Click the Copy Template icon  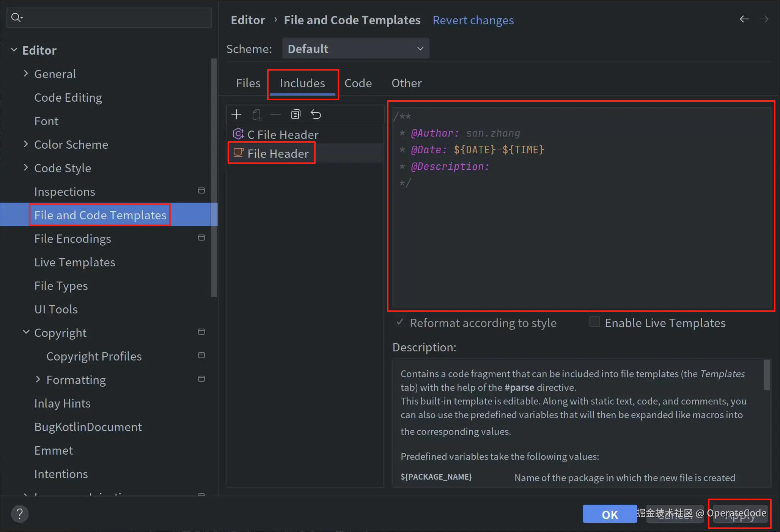[296, 114]
